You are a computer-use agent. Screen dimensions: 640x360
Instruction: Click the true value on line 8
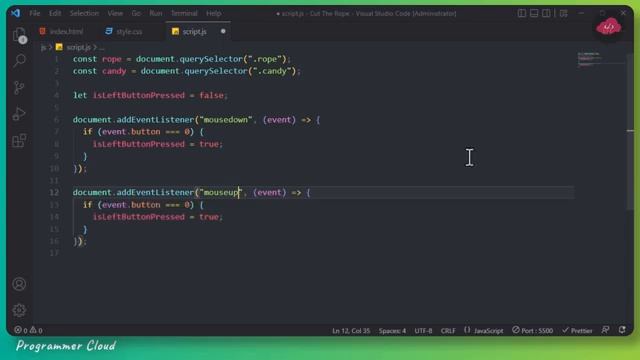pos(209,144)
